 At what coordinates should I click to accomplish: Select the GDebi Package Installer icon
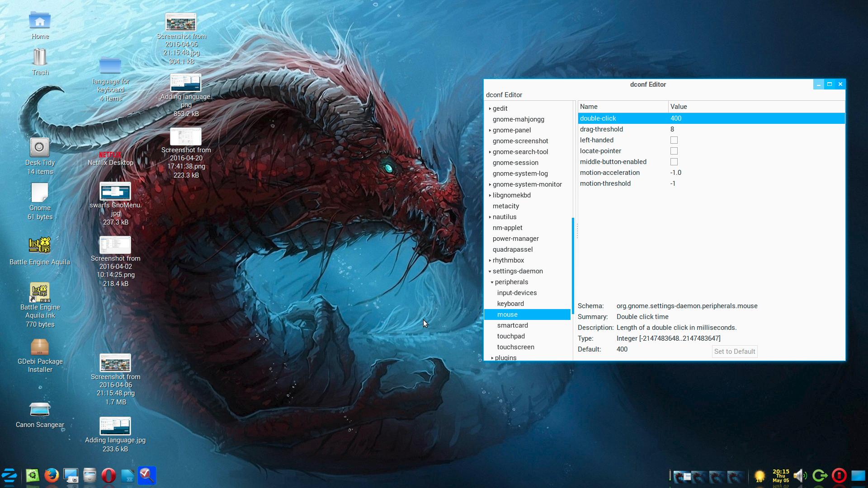point(40,348)
